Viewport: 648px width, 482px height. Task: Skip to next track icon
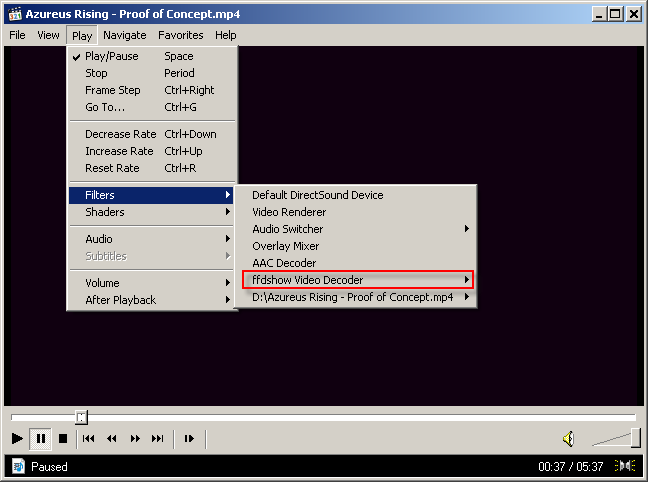click(x=158, y=438)
